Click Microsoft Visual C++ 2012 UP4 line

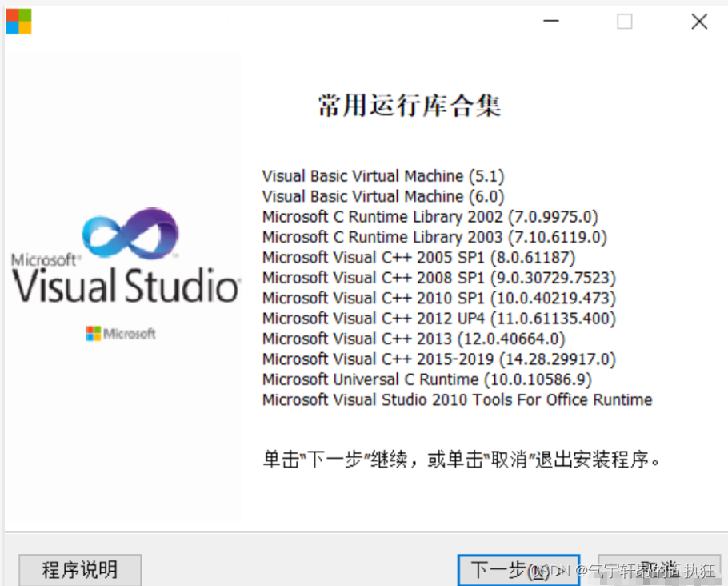coord(438,319)
